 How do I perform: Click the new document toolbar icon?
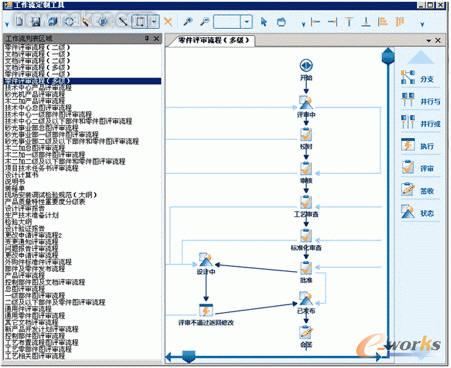point(19,22)
